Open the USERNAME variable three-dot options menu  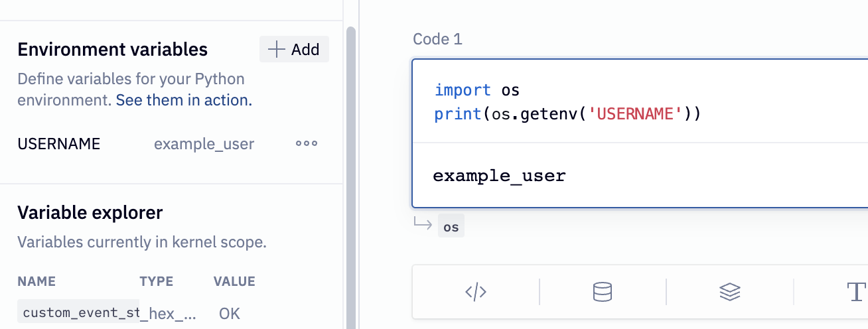[307, 144]
